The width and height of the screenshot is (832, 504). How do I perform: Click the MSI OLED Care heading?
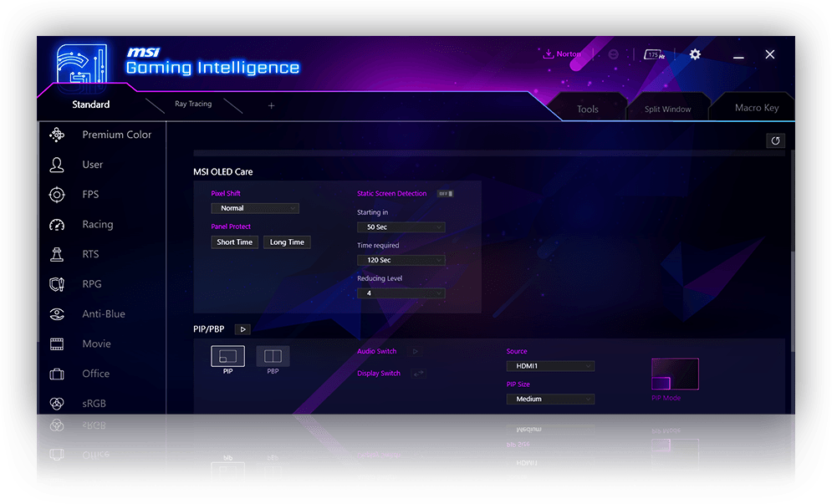pos(223,172)
